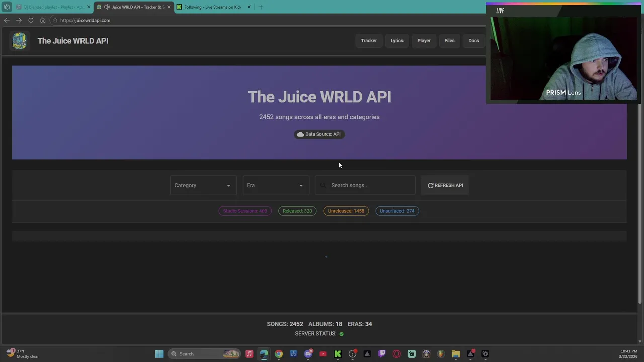This screenshot has width=644, height=362.
Task: Click the Windows taskbar Search box
Action: point(205,354)
